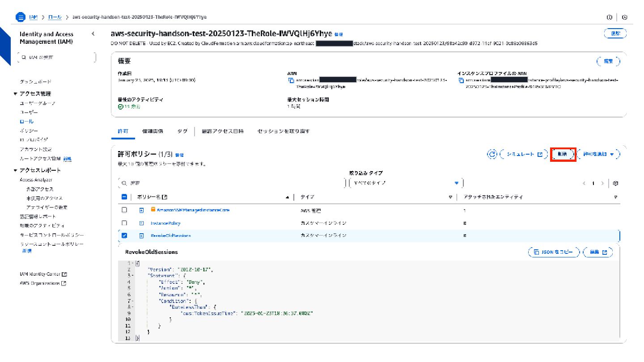This screenshot has width=644, height=362.
Task: Check the InstancePolicy checkbox
Action: tap(124, 223)
